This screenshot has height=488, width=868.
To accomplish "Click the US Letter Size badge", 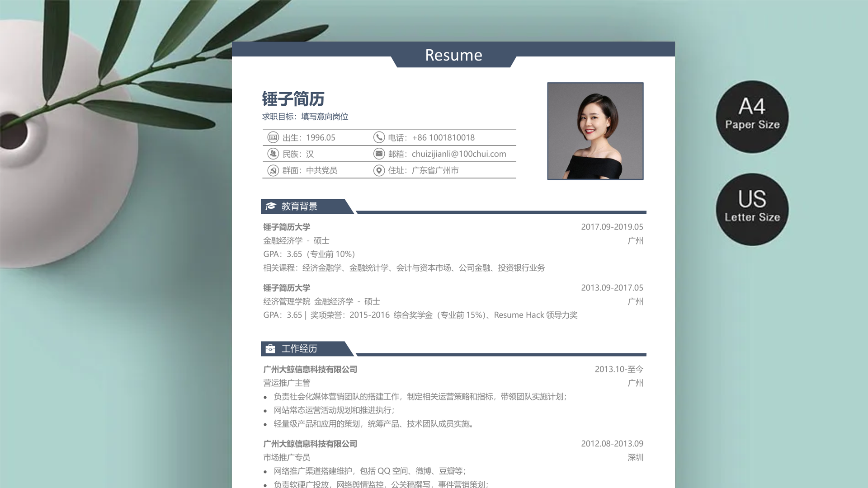I will (752, 209).
